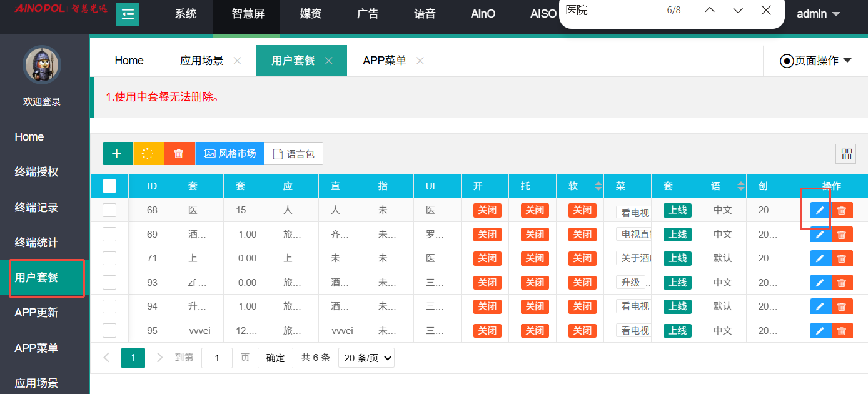Click the 看电视 menu tag in row 95
The width and height of the screenshot is (868, 394).
[x=635, y=331]
